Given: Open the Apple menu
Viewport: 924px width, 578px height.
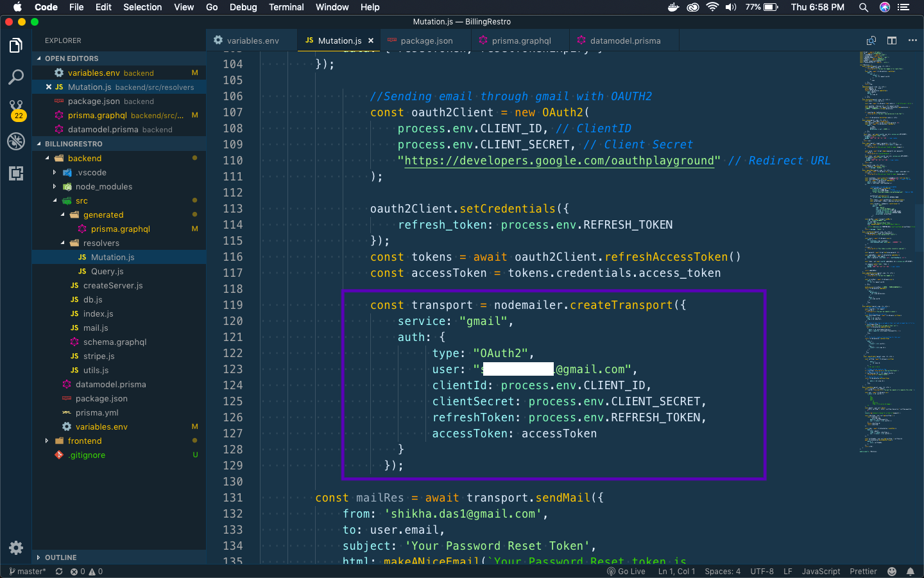Looking at the screenshot, I should tap(17, 7).
